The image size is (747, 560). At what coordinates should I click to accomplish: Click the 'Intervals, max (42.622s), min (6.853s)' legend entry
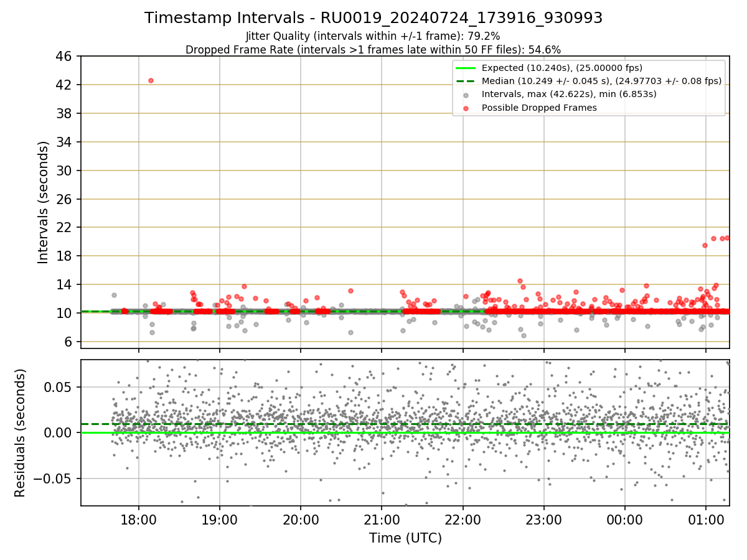pos(569,94)
